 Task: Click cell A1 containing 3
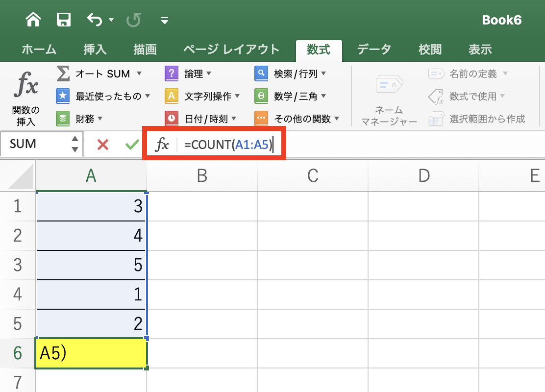click(x=92, y=206)
